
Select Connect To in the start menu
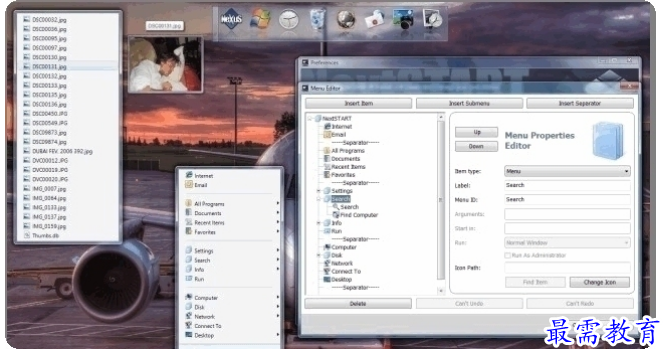pos(207,326)
